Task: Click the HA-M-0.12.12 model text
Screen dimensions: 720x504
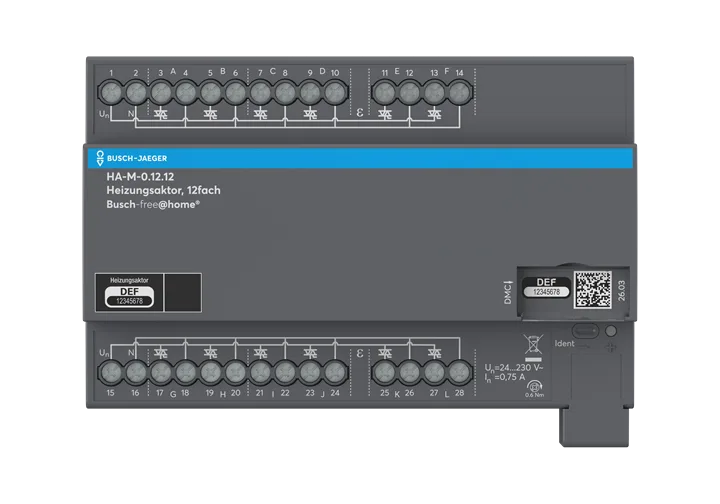Action: click(141, 177)
